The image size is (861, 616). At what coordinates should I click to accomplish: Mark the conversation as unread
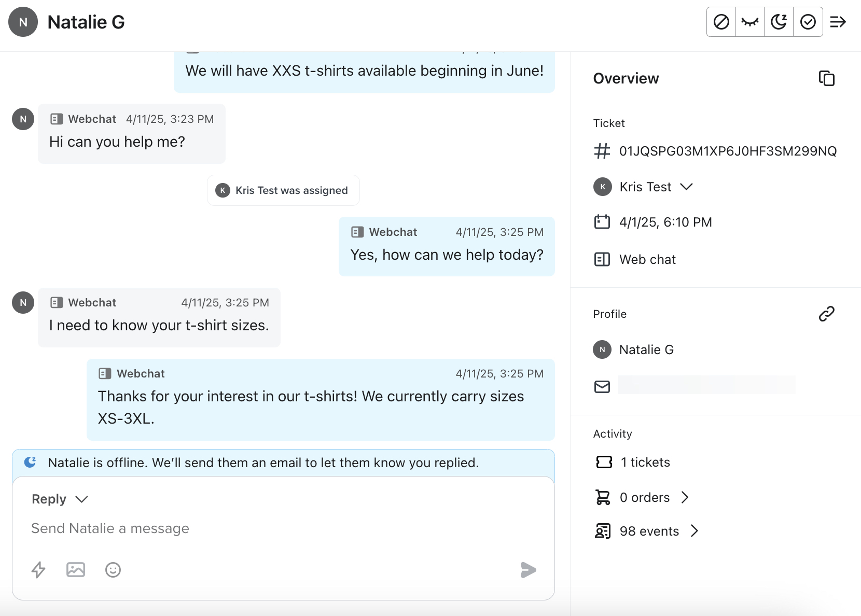pyautogui.click(x=749, y=22)
